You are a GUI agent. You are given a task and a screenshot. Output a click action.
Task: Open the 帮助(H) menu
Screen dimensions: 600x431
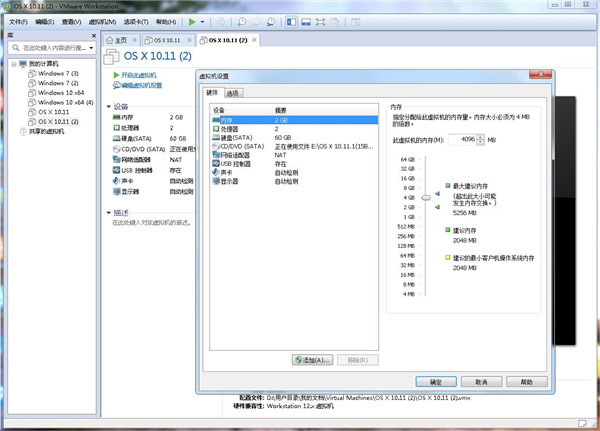click(x=166, y=22)
